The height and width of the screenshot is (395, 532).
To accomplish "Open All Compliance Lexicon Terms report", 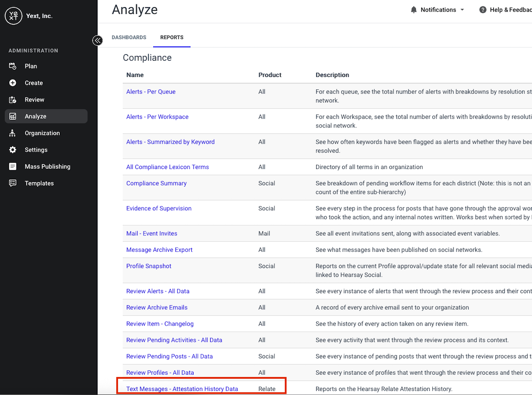I will [167, 167].
